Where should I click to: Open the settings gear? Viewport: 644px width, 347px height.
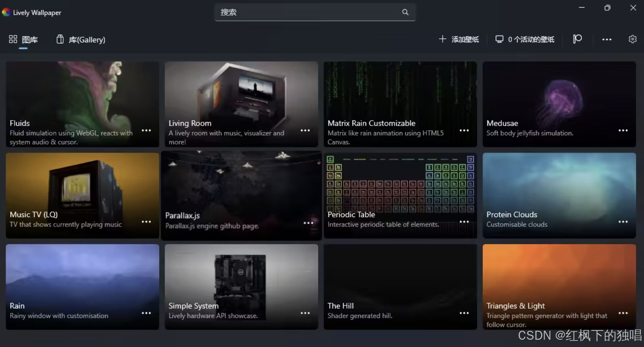tap(632, 39)
